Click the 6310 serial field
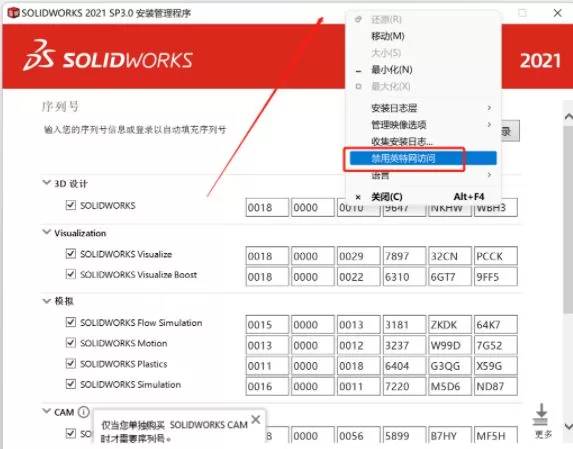The height and width of the screenshot is (449, 573). [404, 277]
